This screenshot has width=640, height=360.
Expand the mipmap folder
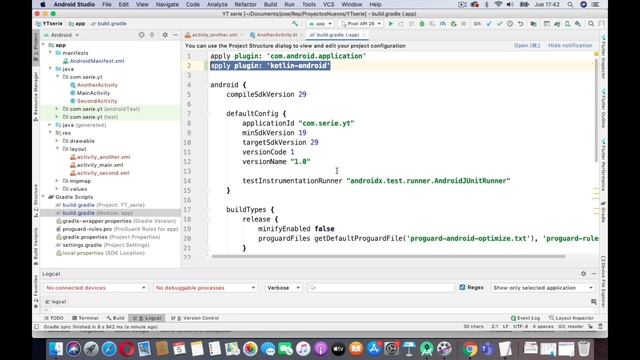coord(57,181)
